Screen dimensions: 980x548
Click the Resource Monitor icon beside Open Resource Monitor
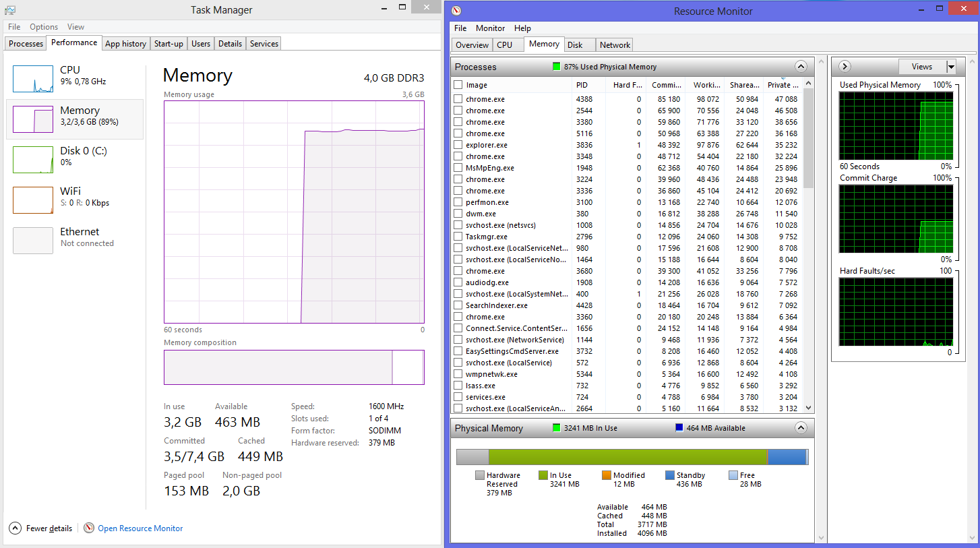(89, 528)
